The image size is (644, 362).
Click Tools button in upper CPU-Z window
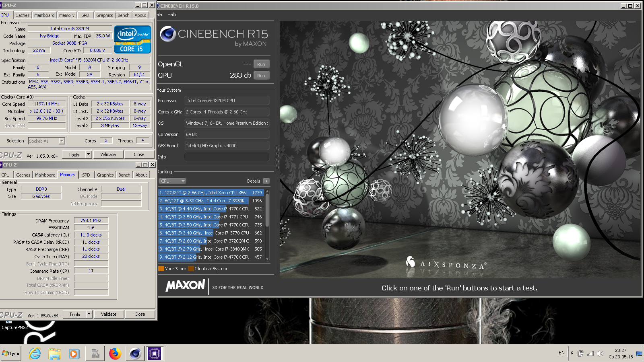pyautogui.click(x=74, y=154)
